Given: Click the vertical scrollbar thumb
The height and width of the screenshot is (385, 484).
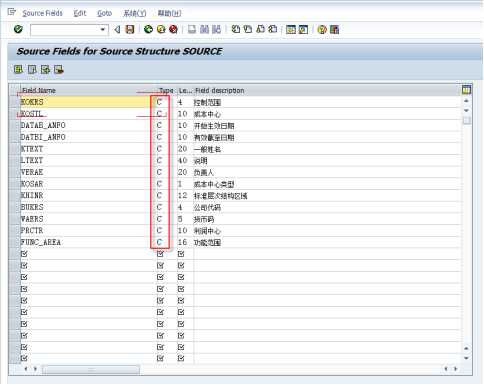Looking at the screenshot, I should [467, 120].
